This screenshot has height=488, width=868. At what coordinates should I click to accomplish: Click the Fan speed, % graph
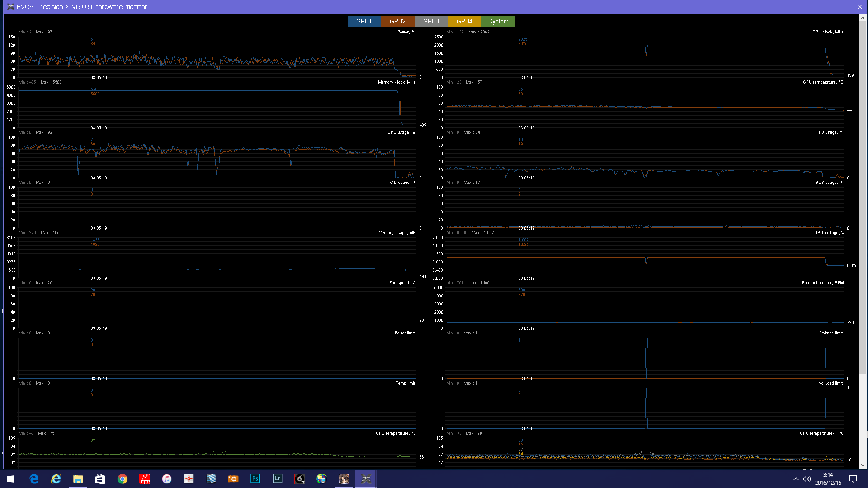pos(217,308)
